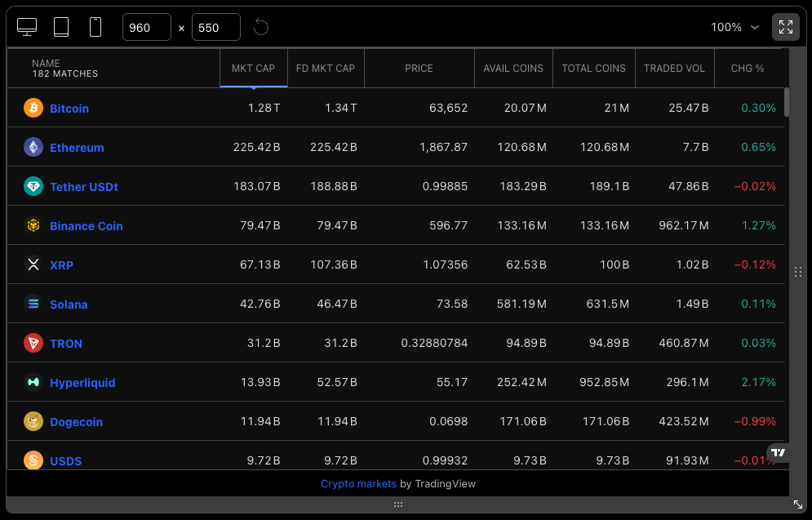Open the Ethereum link

[77, 148]
